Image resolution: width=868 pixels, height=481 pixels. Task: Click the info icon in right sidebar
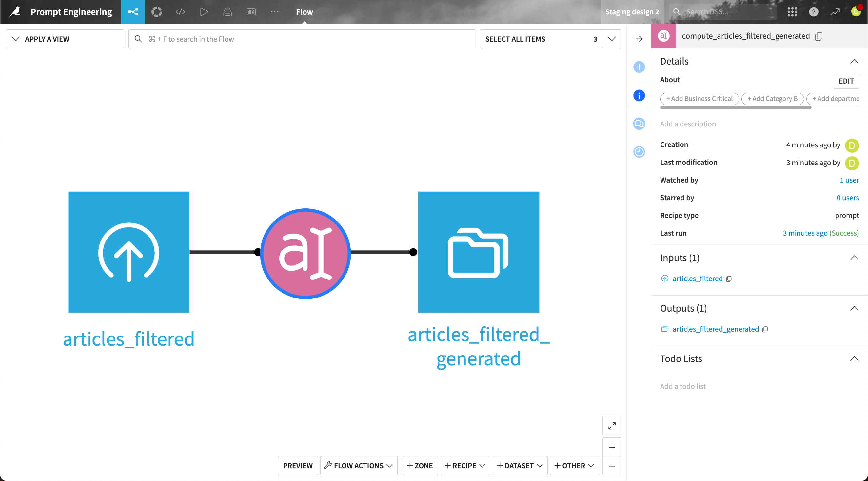(x=639, y=96)
